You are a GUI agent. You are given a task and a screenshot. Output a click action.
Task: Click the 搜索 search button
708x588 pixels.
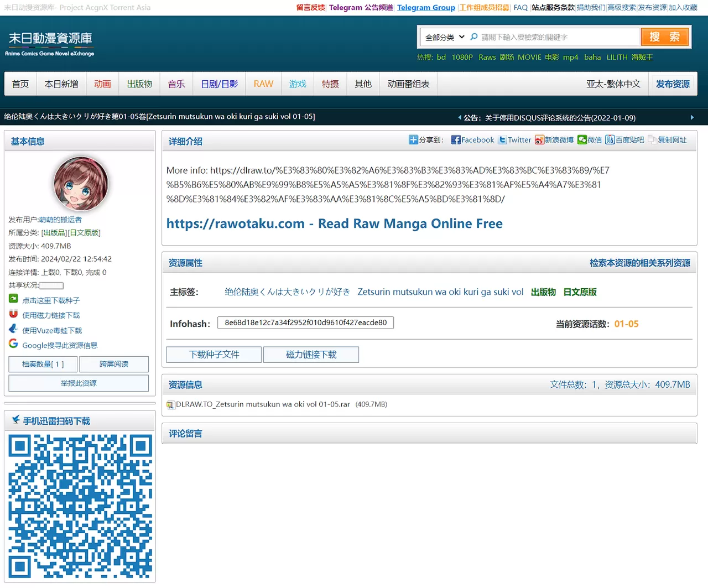tap(664, 37)
